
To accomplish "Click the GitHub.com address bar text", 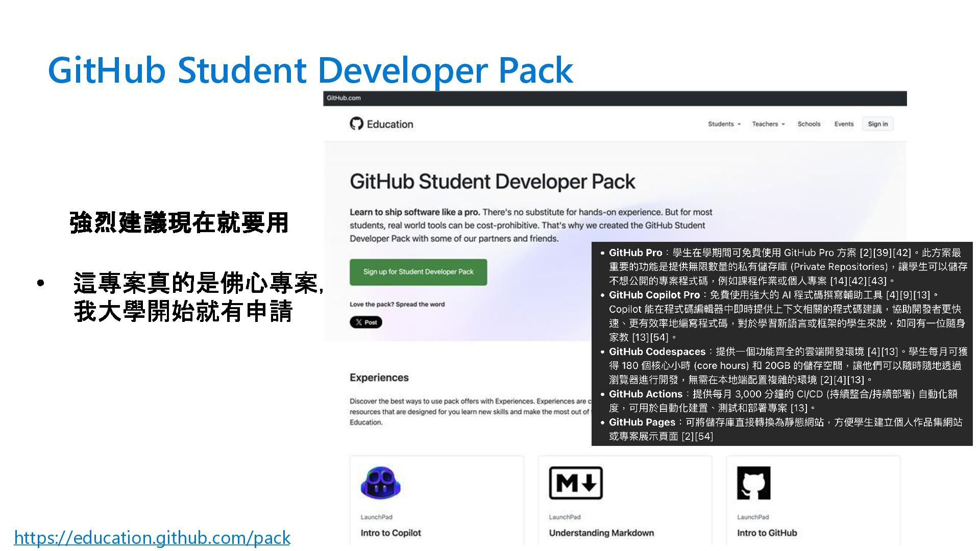I will pyautogui.click(x=344, y=98).
